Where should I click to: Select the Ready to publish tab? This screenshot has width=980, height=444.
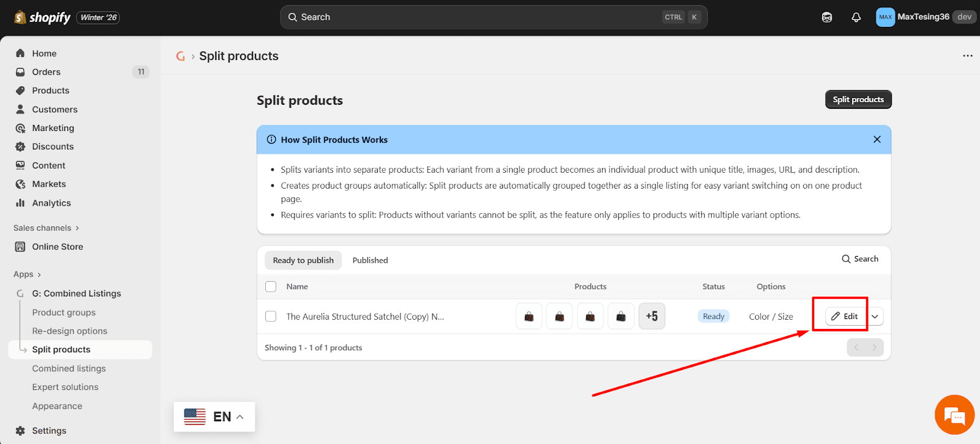point(303,260)
